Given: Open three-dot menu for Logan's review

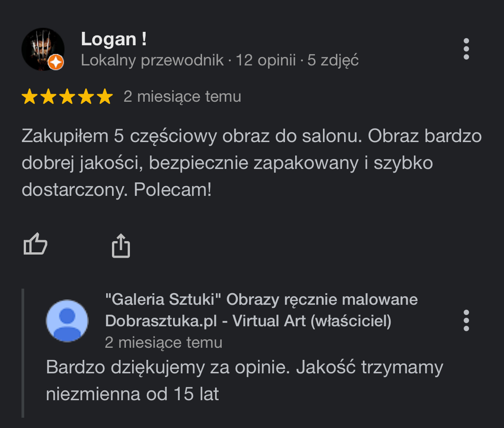Looking at the screenshot, I should (466, 49).
